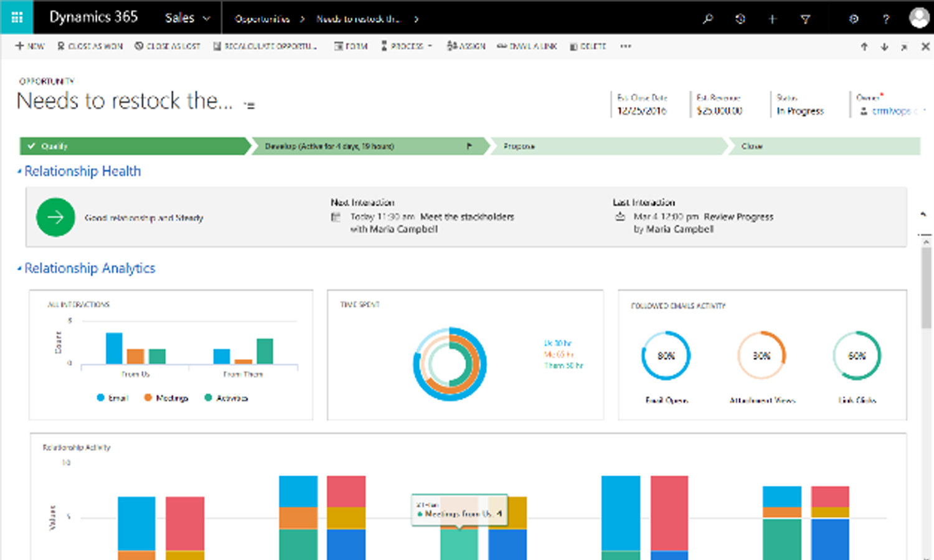Viewport: 934px width, 560px height.
Task: Open the global search magnifier icon
Action: [708, 19]
